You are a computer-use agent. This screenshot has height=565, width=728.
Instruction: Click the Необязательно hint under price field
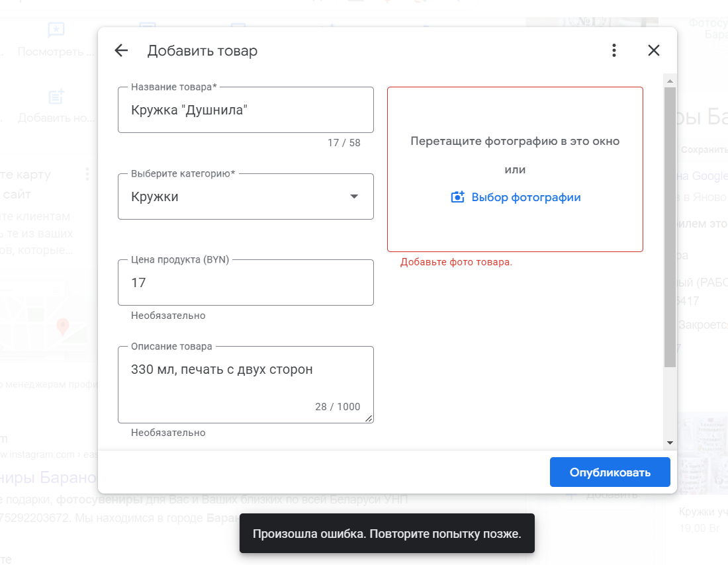tap(168, 316)
